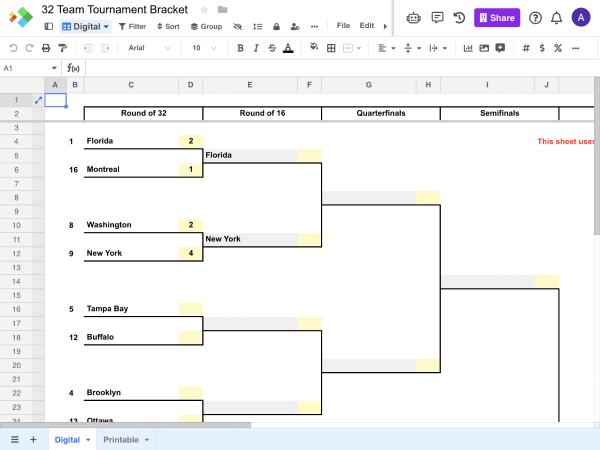Apply number format with hash icon

[526, 48]
